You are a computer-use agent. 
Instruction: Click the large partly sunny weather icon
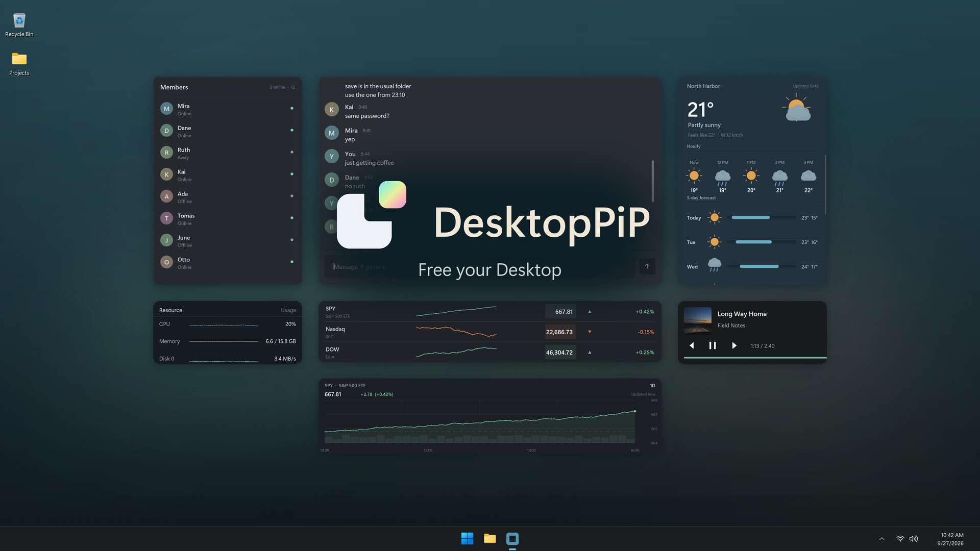(797, 108)
